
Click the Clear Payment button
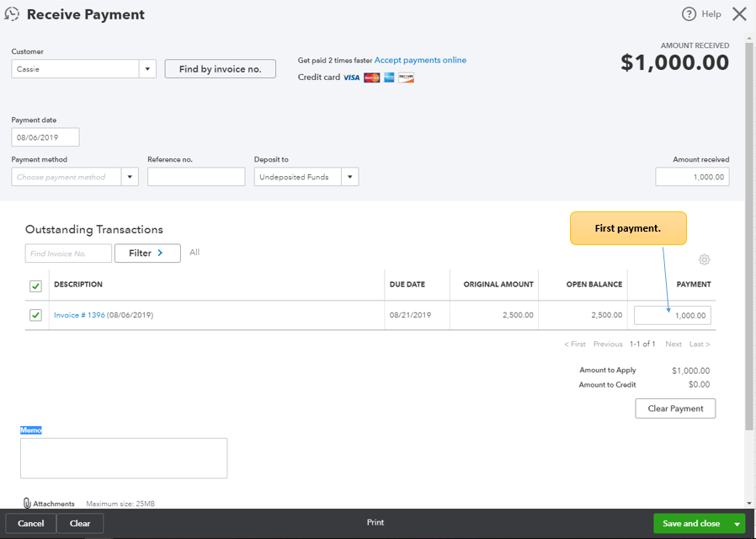pyautogui.click(x=675, y=408)
